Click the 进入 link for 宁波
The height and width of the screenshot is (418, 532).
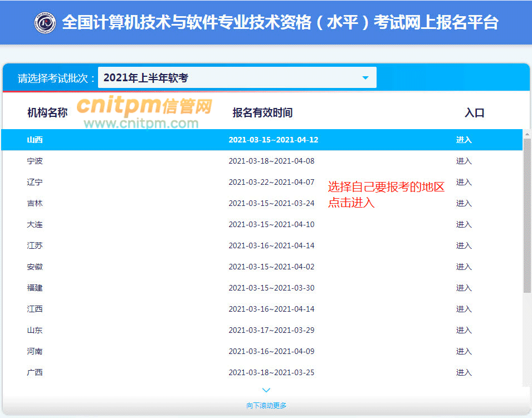[464, 161]
